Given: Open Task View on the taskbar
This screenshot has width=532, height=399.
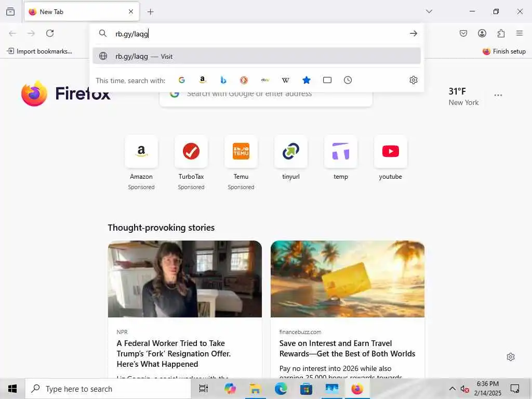Looking at the screenshot, I should point(204,389).
